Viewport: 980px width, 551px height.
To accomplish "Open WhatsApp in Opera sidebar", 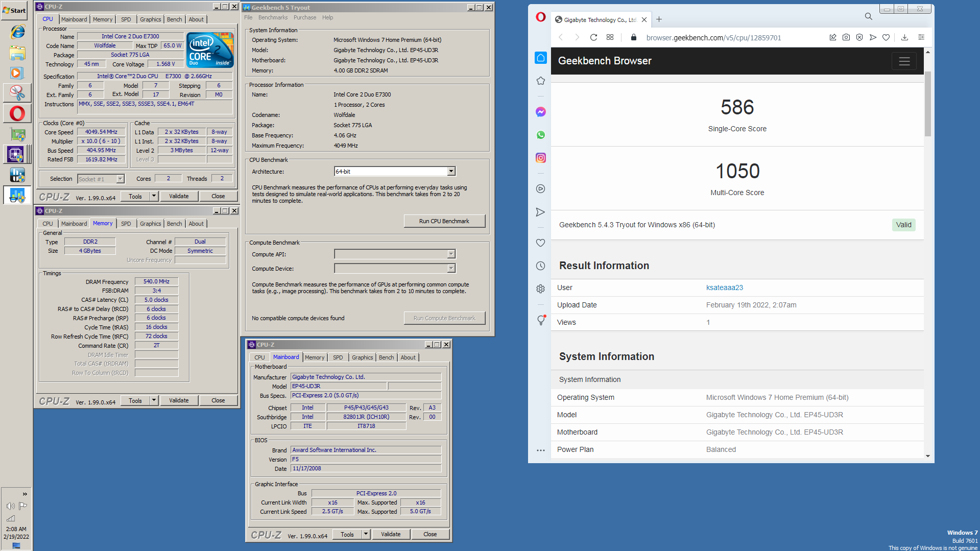I will coord(540,135).
